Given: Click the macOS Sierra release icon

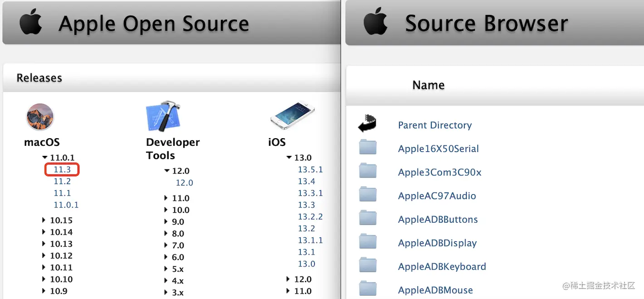Looking at the screenshot, I should click(x=40, y=117).
